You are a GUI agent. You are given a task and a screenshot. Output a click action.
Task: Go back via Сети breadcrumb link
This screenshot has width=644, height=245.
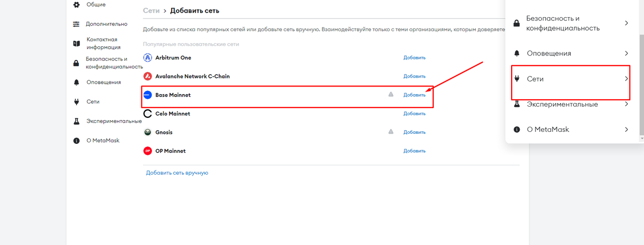coord(151,11)
